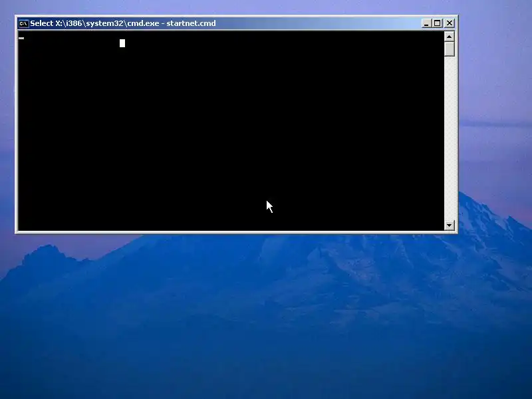Click the vertical scrollbar thumb
Screen dimensions: 532x399
(x=450, y=49)
